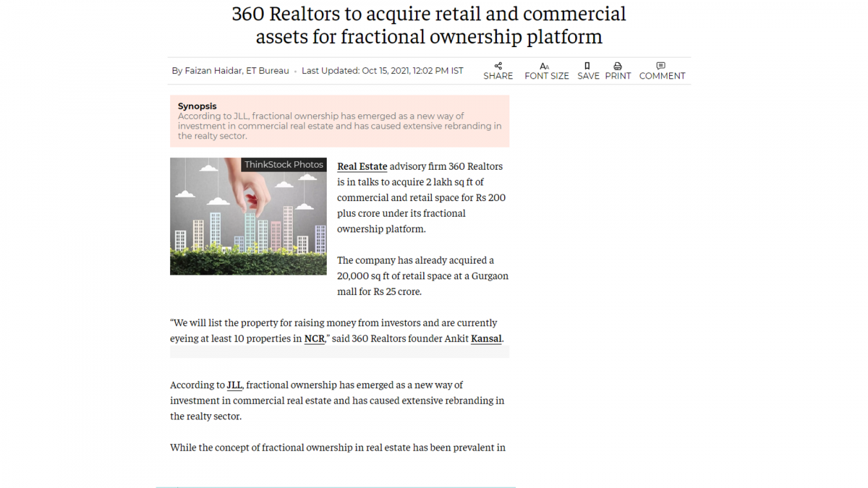Click the SHARE label

tap(498, 76)
